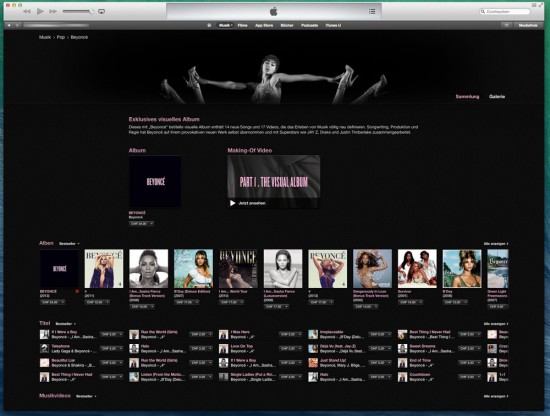The image size is (550, 416).
Task: Expand price arrow next to Love On Top
Action: coord(300,349)
